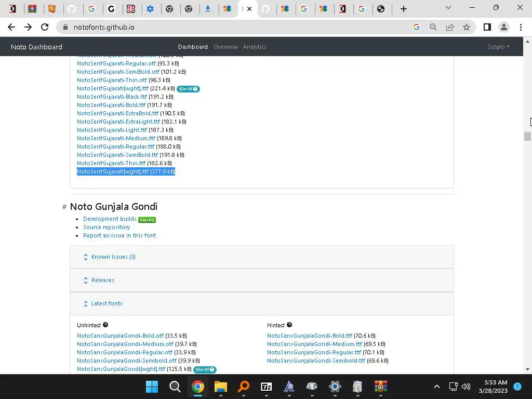
Task: Select the Overview nav item
Action: (225, 47)
